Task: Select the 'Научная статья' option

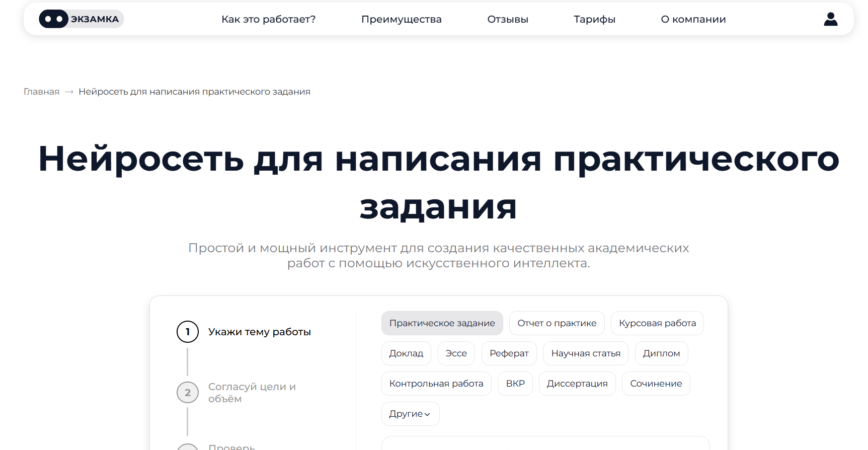Action: click(585, 353)
